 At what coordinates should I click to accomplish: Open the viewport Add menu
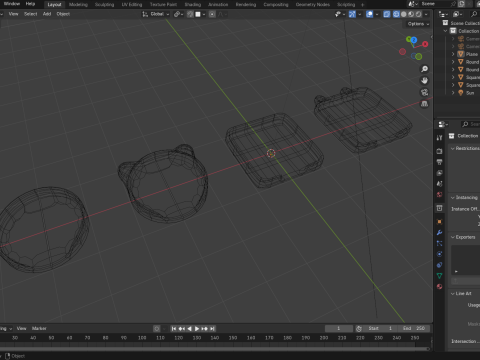[47, 14]
